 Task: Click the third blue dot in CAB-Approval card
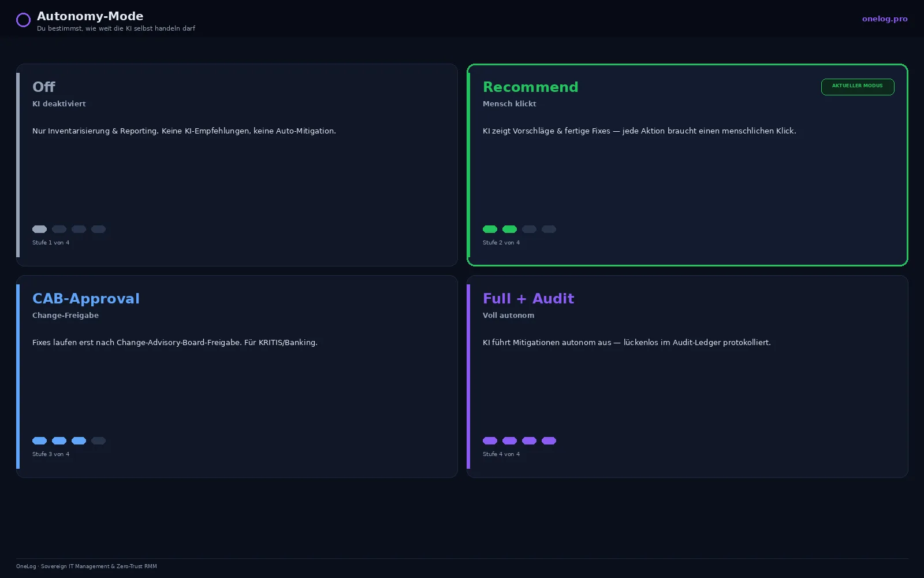click(x=79, y=441)
